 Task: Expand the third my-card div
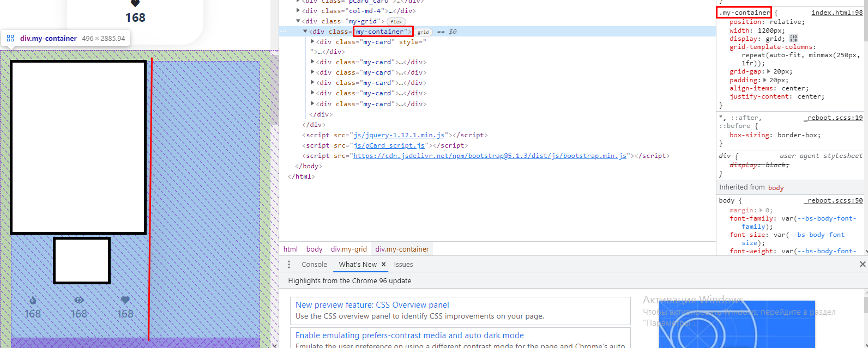pyautogui.click(x=312, y=72)
